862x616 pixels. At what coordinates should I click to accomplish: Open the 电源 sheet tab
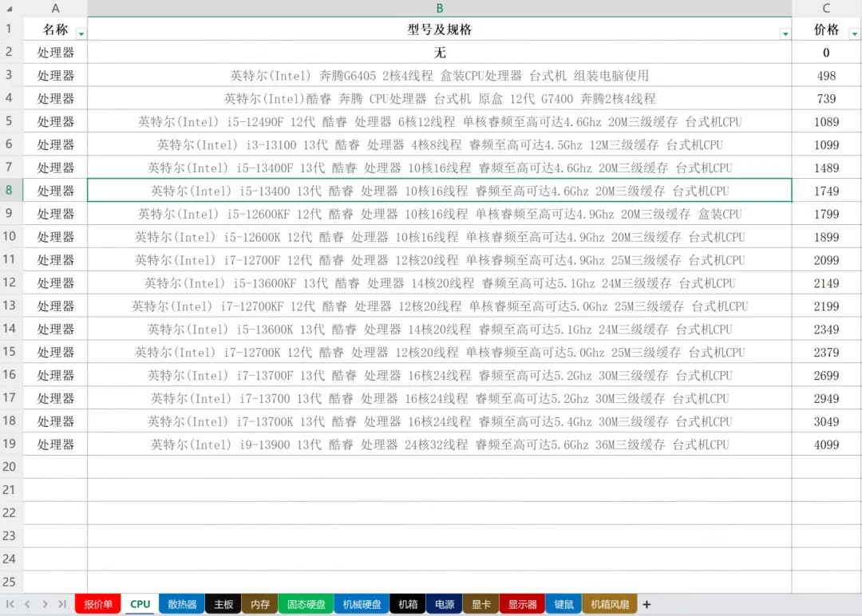[445, 605]
